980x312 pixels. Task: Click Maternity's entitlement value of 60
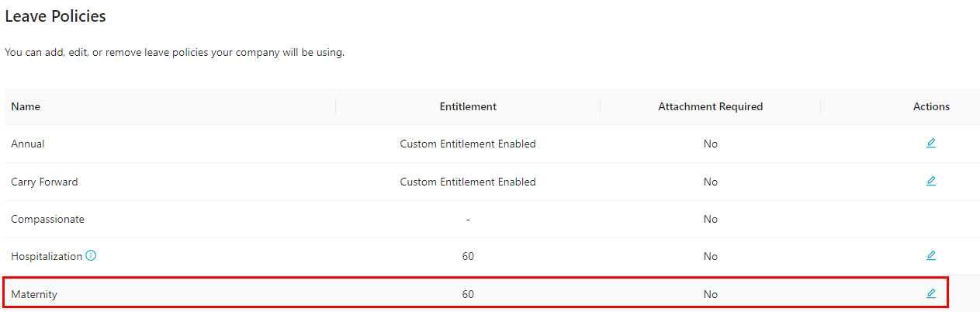tap(467, 295)
